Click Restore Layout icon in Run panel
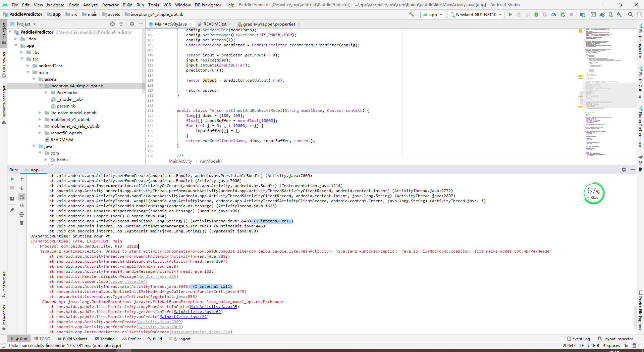Screen dimensions: 644x352 click(x=12, y=199)
